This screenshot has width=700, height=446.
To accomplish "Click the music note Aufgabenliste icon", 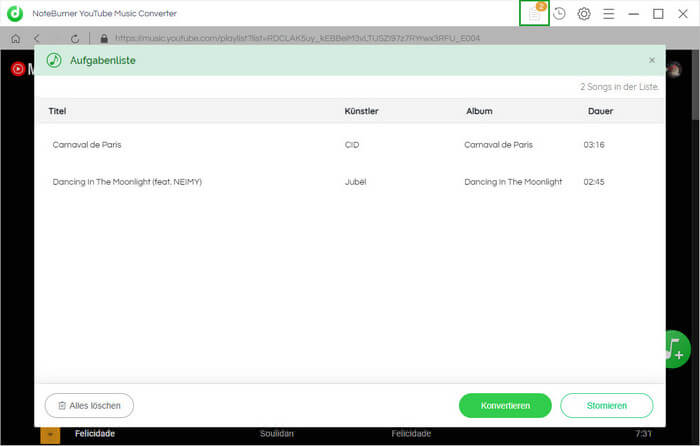I will (54, 60).
